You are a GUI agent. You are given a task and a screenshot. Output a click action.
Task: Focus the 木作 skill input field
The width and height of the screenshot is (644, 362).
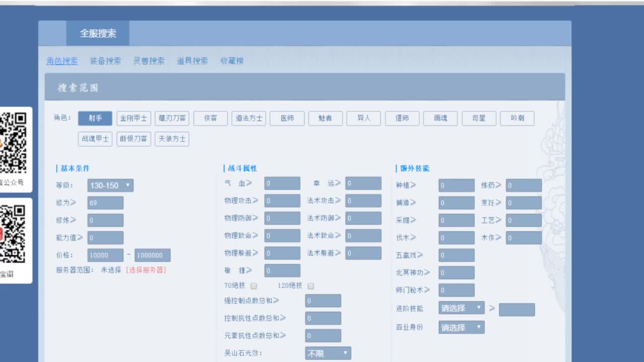click(x=524, y=238)
